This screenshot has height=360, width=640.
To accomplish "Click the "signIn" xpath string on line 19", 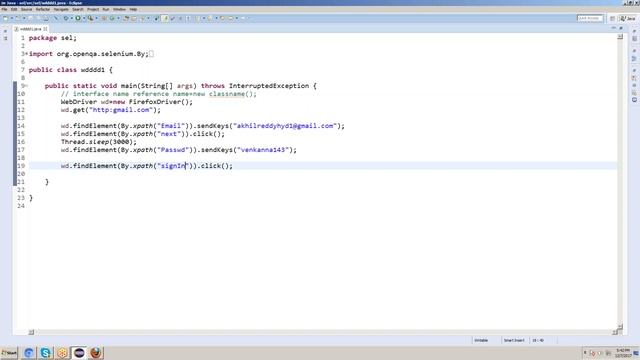I will click(x=173, y=166).
